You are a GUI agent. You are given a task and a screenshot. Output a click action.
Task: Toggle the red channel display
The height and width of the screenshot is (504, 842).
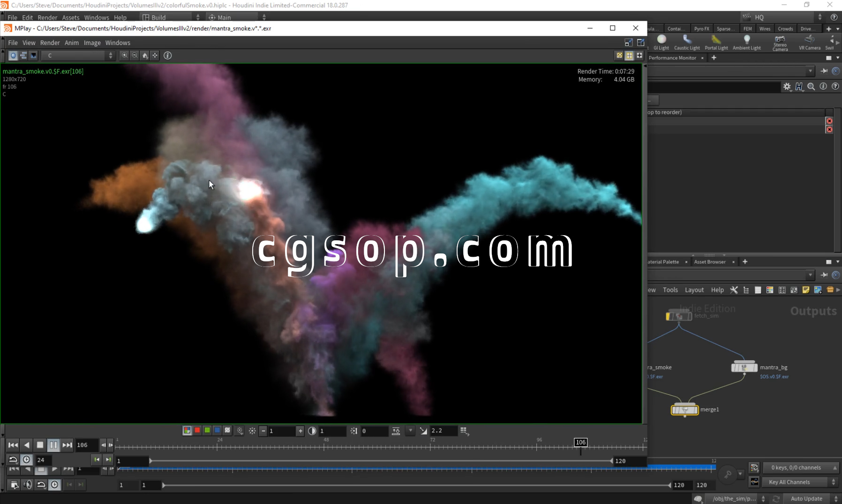(x=197, y=430)
